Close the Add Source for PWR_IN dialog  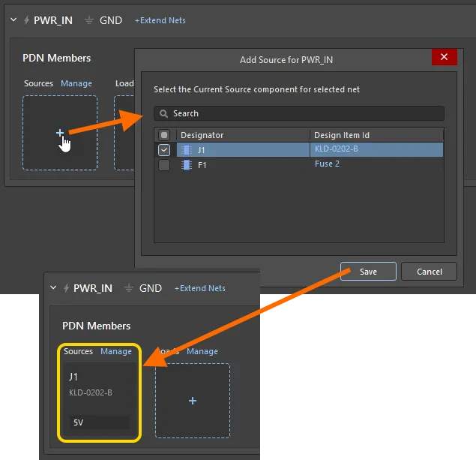(x=444, y=57)
